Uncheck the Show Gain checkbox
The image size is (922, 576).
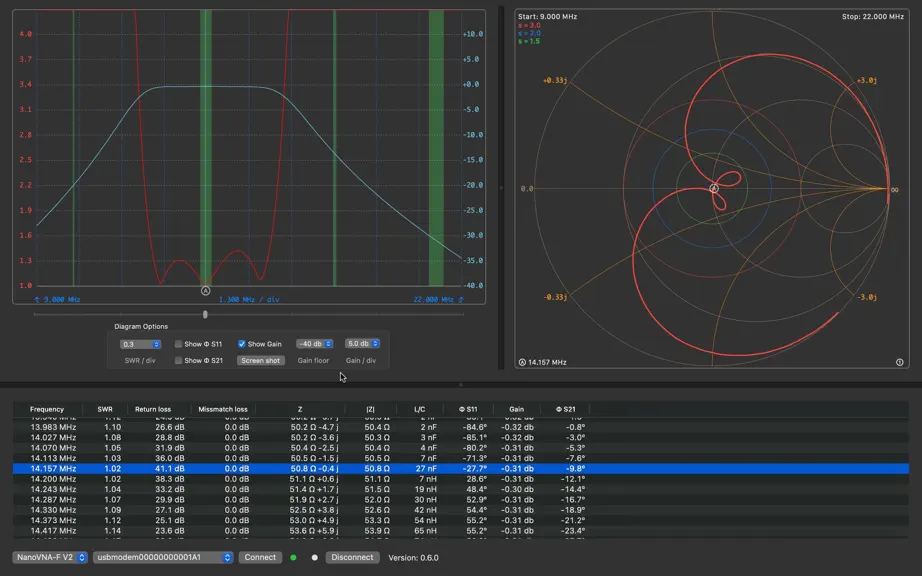click(x=242, y=344)
